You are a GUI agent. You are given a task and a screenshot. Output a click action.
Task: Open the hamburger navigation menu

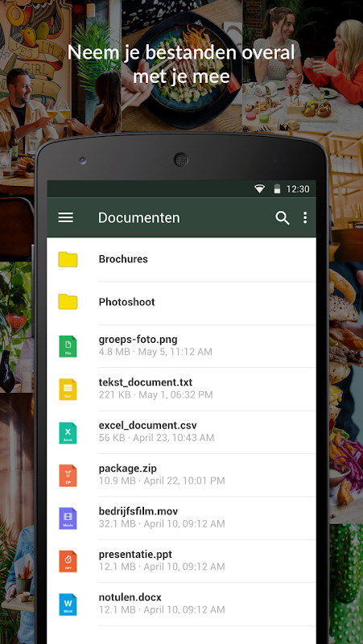click(66, 217)
